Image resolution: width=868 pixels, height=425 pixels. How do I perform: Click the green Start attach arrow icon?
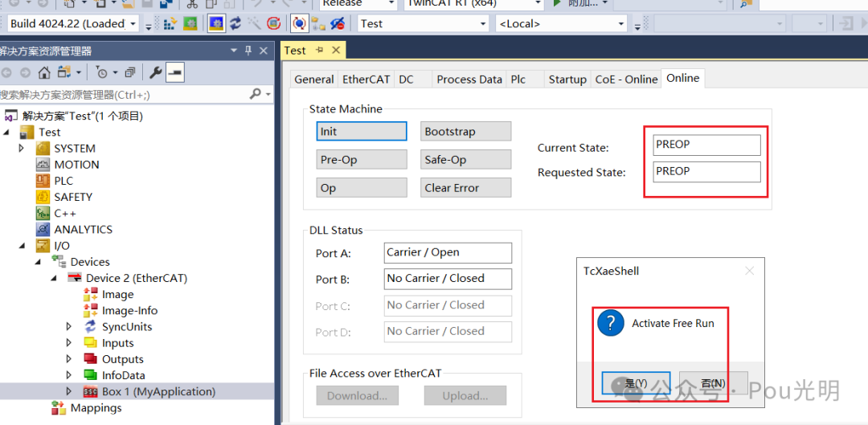(557, 3)
